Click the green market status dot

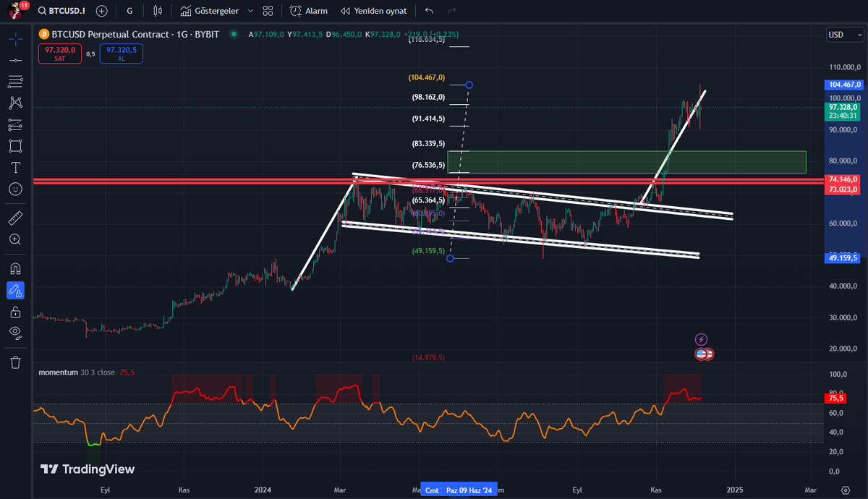pyautogui.click(x=234, y=34)
